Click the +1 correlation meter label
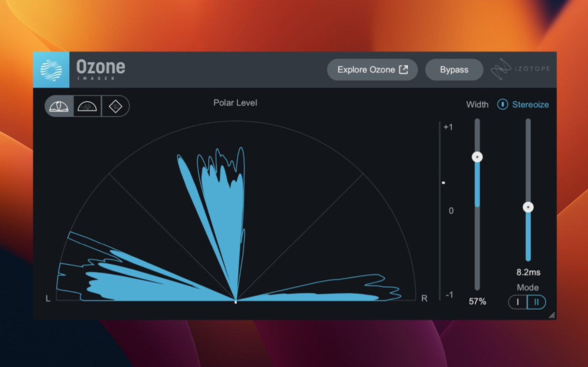Viewport: 588px width, 367px height. 448,127
